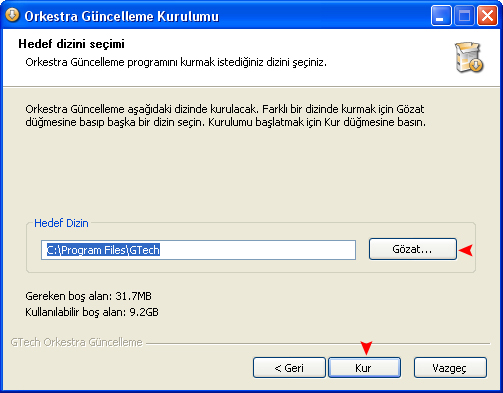Click the "Hedef Dizin" group label
This screenshot has height=393, width=503.
61,223
